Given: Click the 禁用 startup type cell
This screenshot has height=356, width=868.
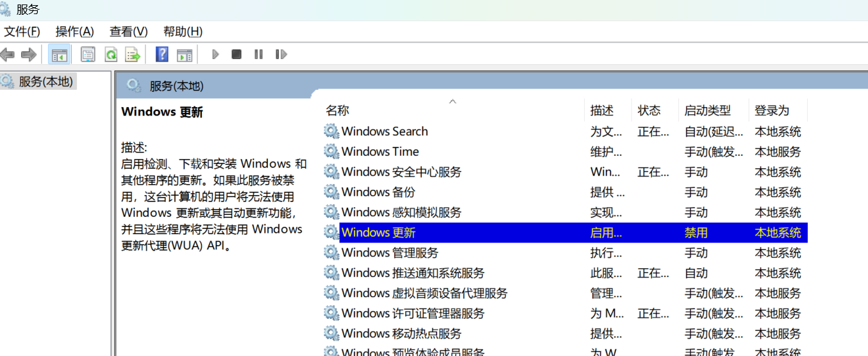Looking at the screenshot, I should coord(696,232).
